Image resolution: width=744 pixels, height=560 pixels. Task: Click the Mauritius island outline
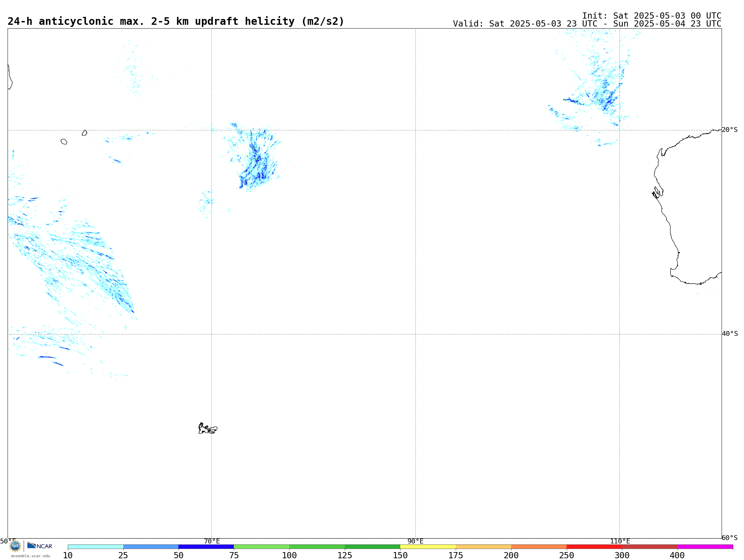point(84,133)
